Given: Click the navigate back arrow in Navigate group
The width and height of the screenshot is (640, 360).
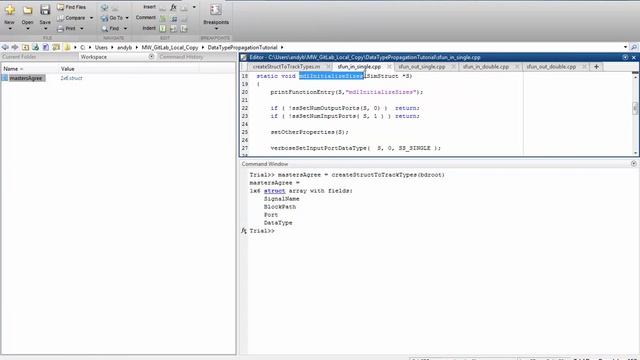Looking at the screenshot, I should tap(104, 7).
